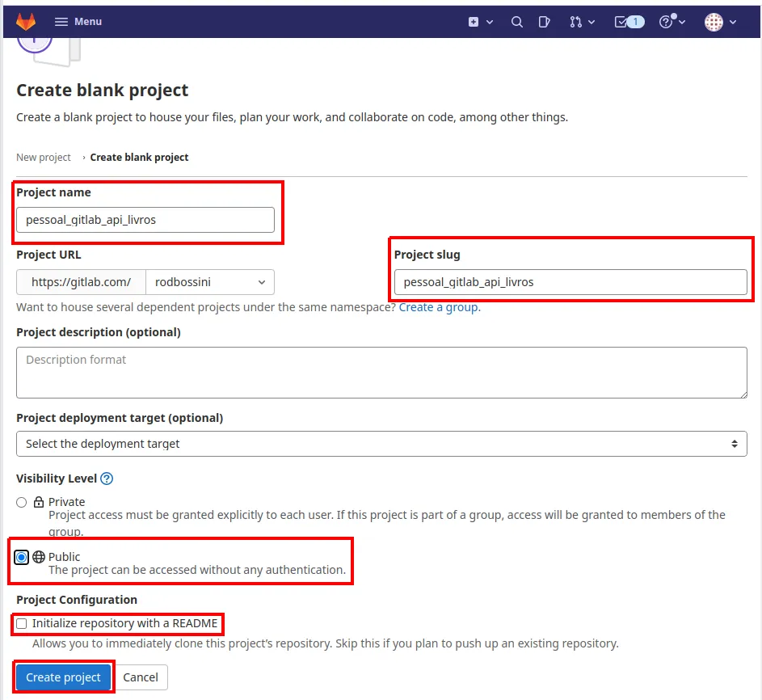The height and width of the screenshot is (700, 762).
Task: Expand the create new dropdown arrow
Action: [490, 22]
